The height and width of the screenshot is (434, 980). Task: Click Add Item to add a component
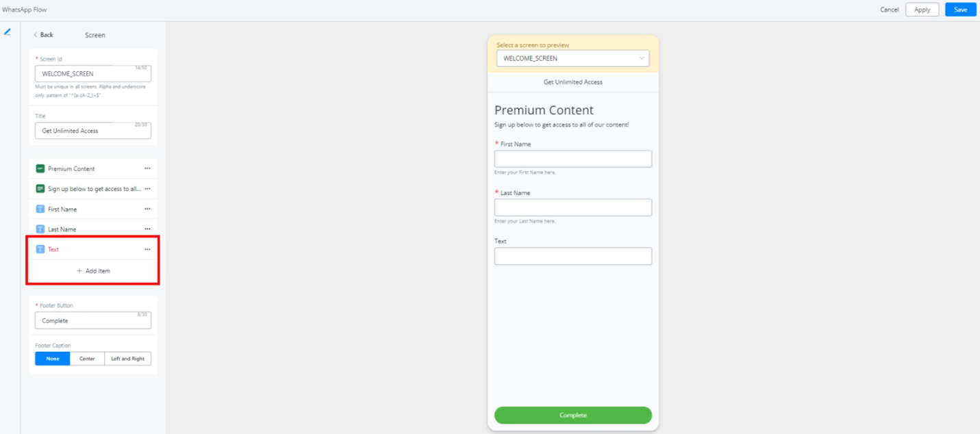93,271
